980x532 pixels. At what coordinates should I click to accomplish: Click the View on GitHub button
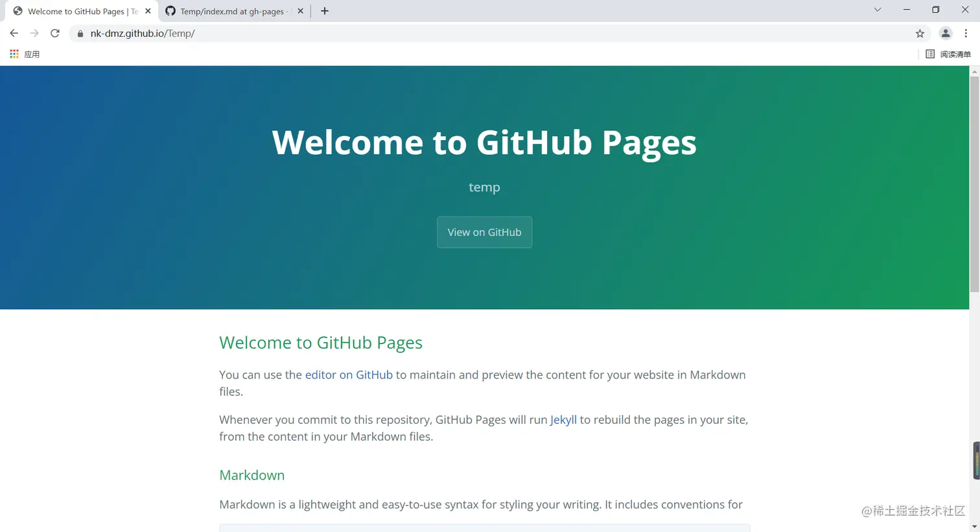[484, 232]
